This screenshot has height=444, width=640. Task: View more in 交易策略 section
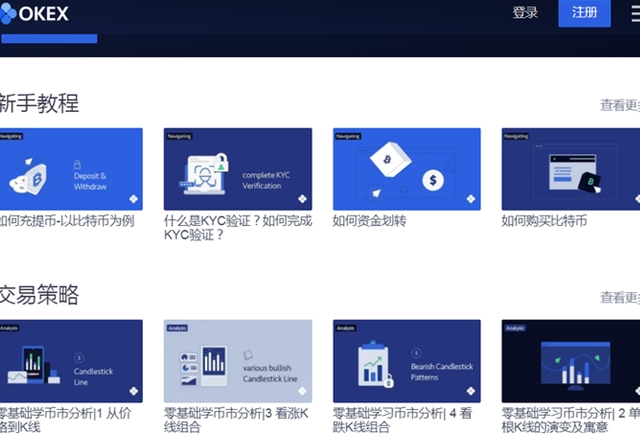tap(619, 297)
